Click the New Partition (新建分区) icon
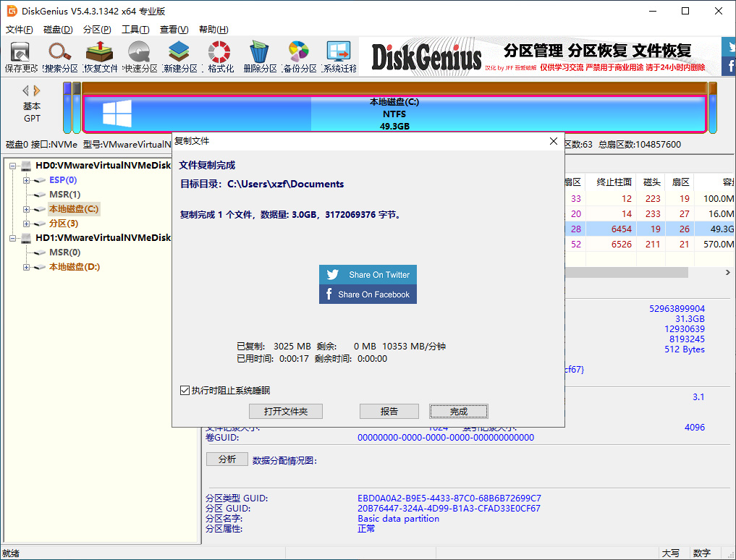736x560 pixels. click(179, 57)
